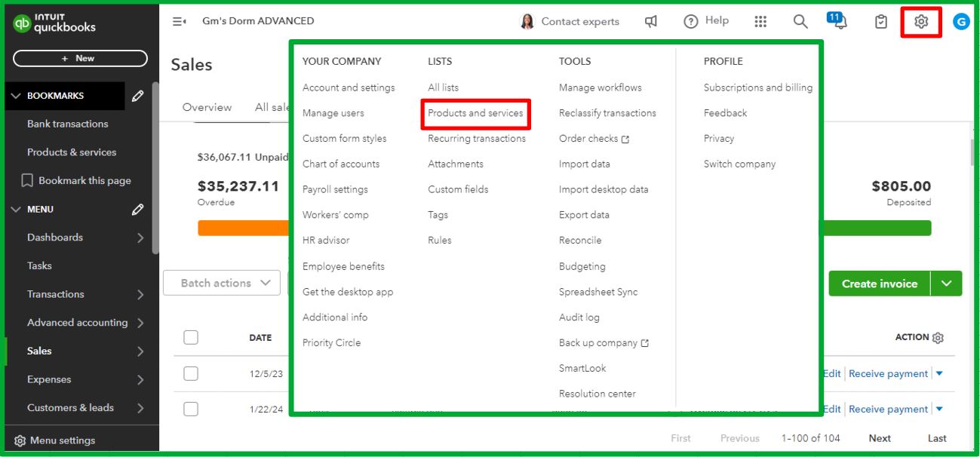Open the clipboard tasks icon

click(880, 22)
